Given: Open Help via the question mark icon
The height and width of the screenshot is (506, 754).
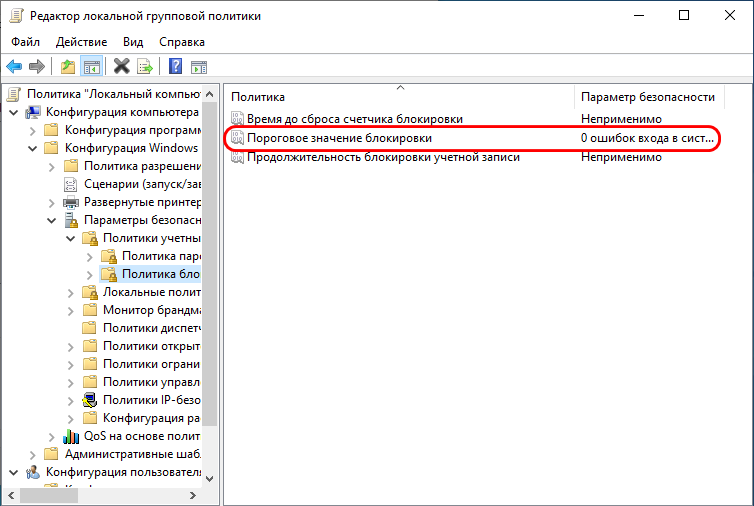Looking at the screenshot, I should [175, 67].
